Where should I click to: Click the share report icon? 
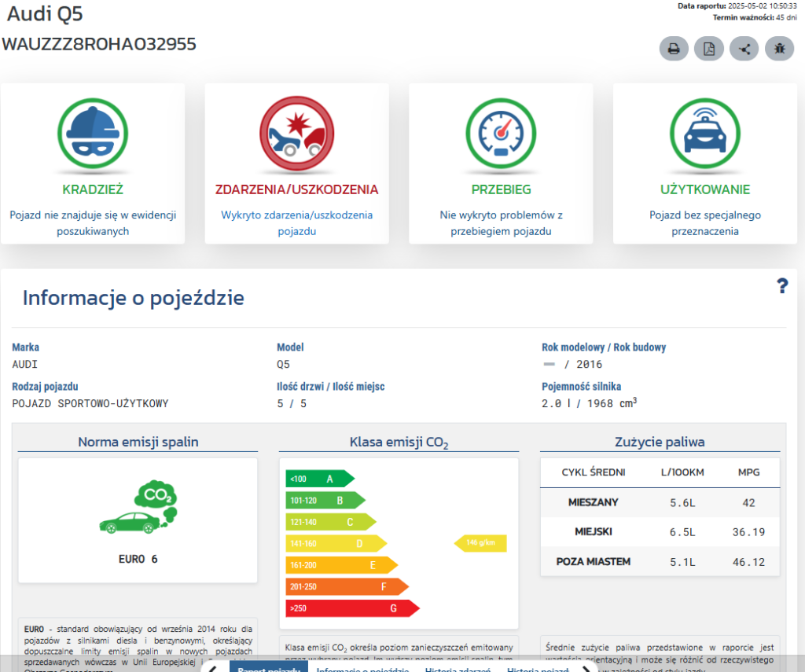click(744, 49)
